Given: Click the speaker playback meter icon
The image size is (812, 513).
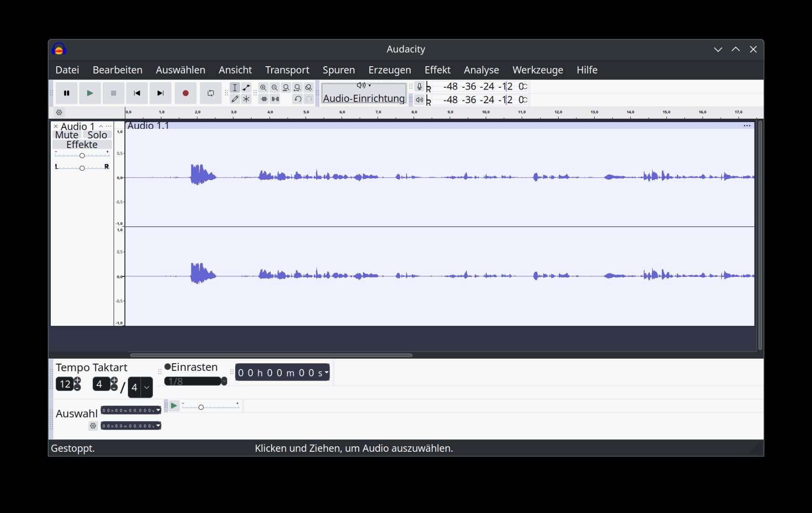Looking at the screenshot, I should (x=419, y=100).
